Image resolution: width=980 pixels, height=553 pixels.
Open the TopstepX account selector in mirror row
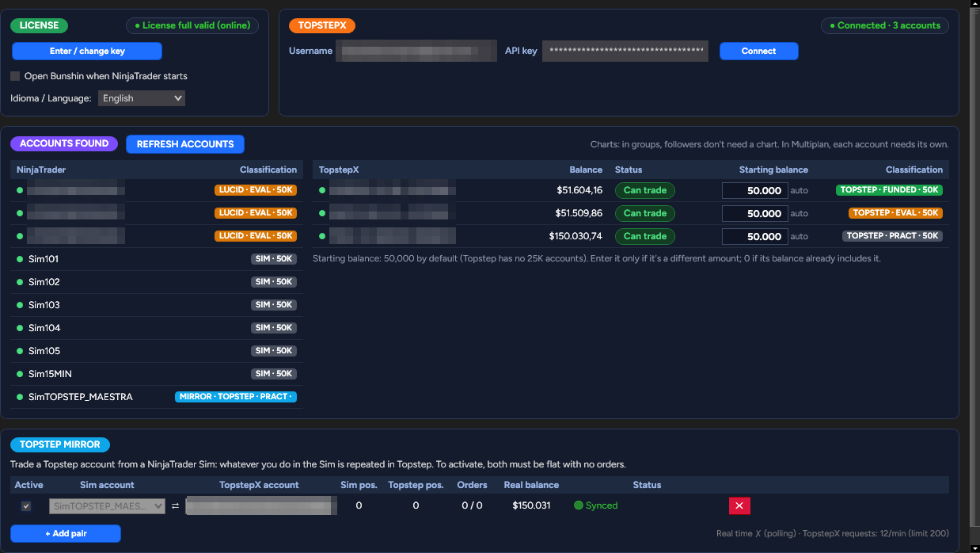[x=261, y=505]
